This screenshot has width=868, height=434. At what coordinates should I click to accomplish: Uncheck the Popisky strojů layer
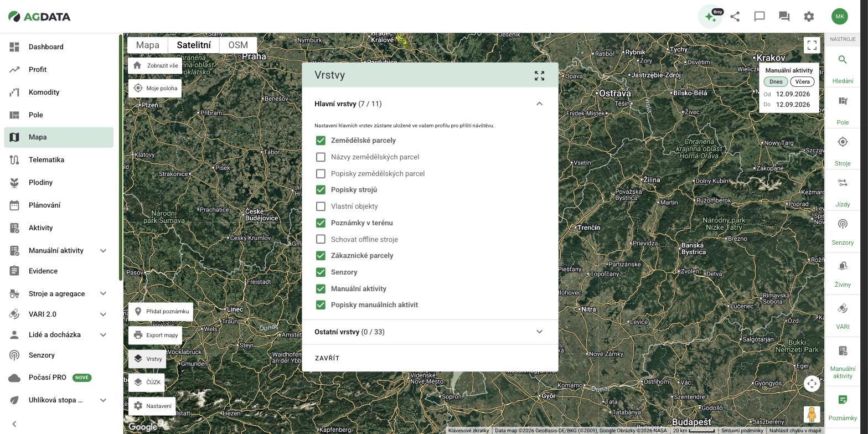click(x=321, y=190)
